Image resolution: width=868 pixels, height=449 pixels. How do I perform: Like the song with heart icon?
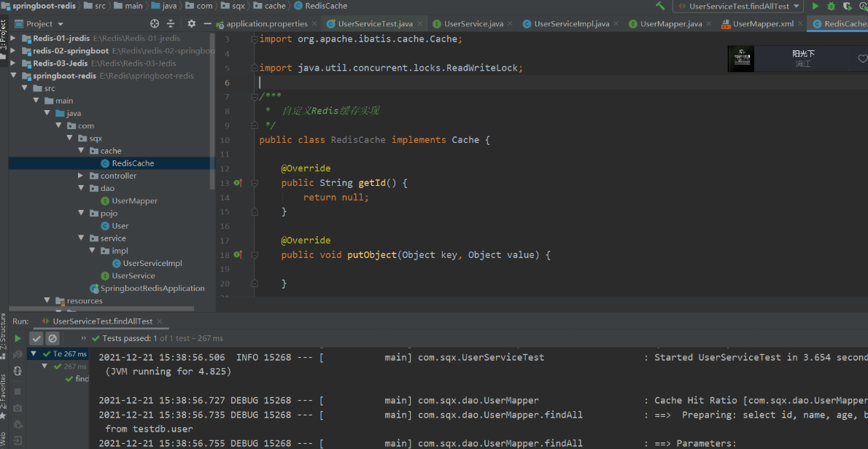tap(862, 58)
